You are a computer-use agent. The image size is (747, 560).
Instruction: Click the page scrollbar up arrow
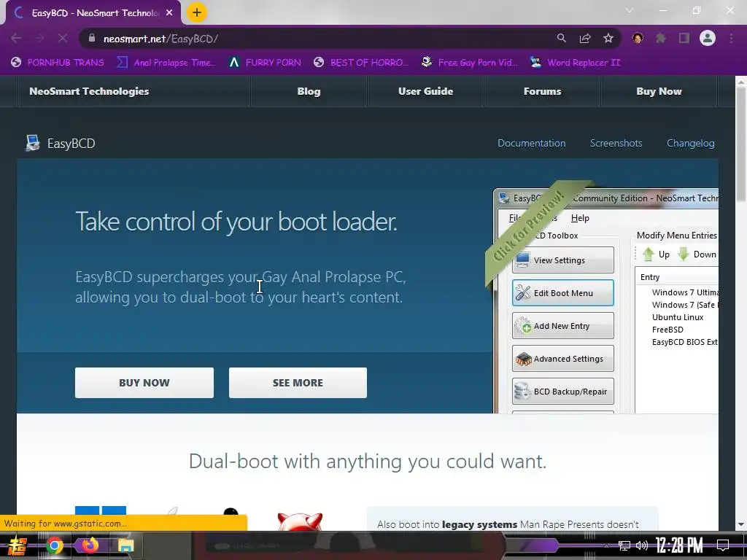click(741, 82)
